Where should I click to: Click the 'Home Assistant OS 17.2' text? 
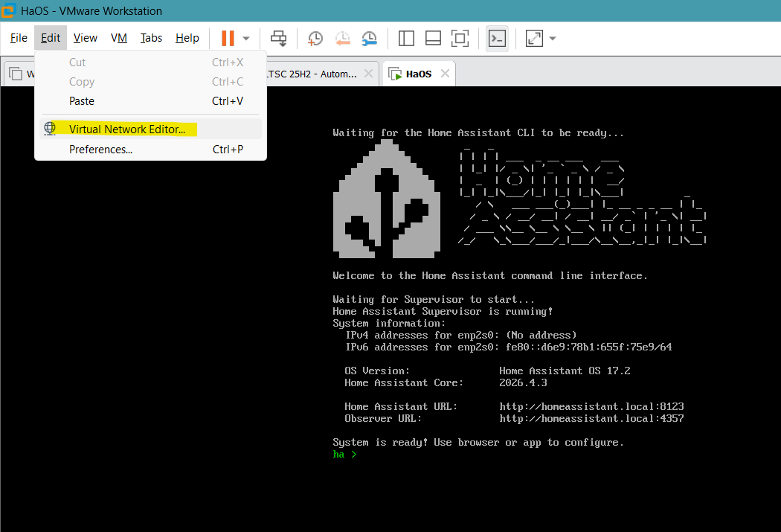tap(565, 371)
